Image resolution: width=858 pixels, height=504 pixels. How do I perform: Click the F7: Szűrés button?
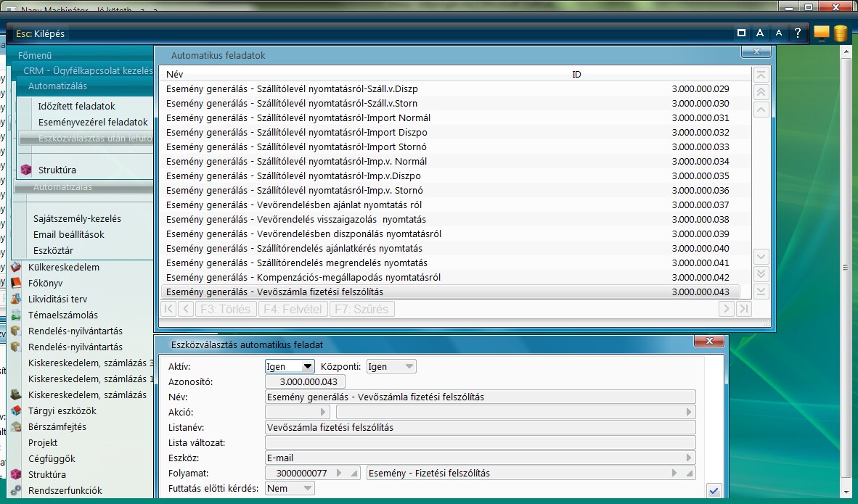[x=361, y=310]
